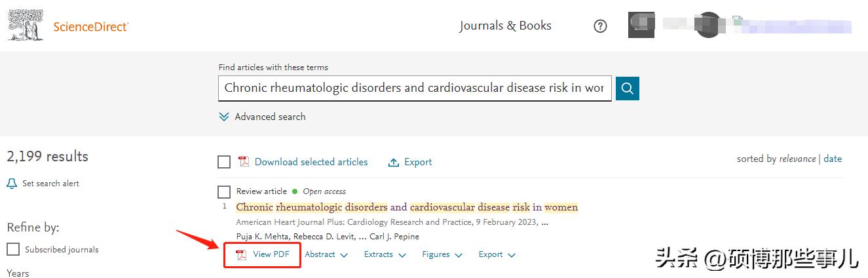Viewport: 868px width, 278px height.
Task: Click into the search terms input field
Action: (x=414, y=88)
